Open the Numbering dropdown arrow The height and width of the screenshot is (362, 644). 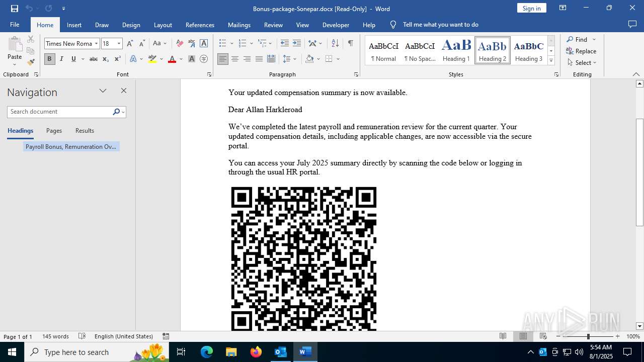point(252,44)
